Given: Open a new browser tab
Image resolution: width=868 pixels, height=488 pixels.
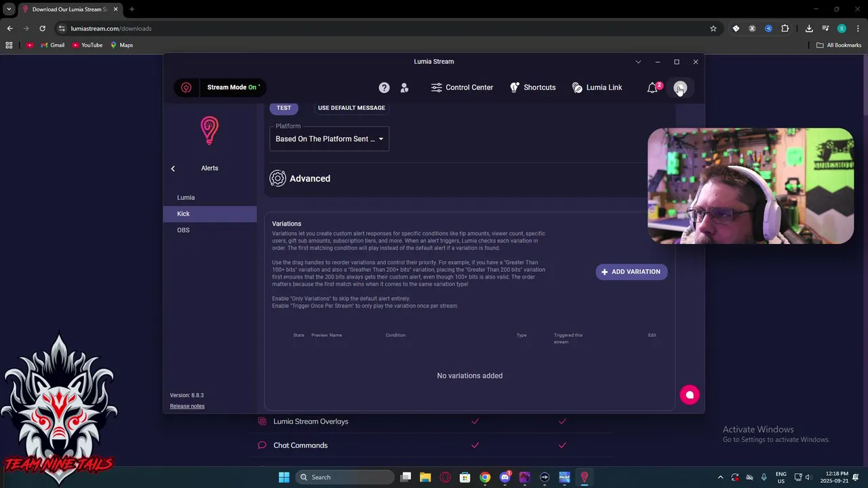Looking at the screenshot, I should coord(132,9).
